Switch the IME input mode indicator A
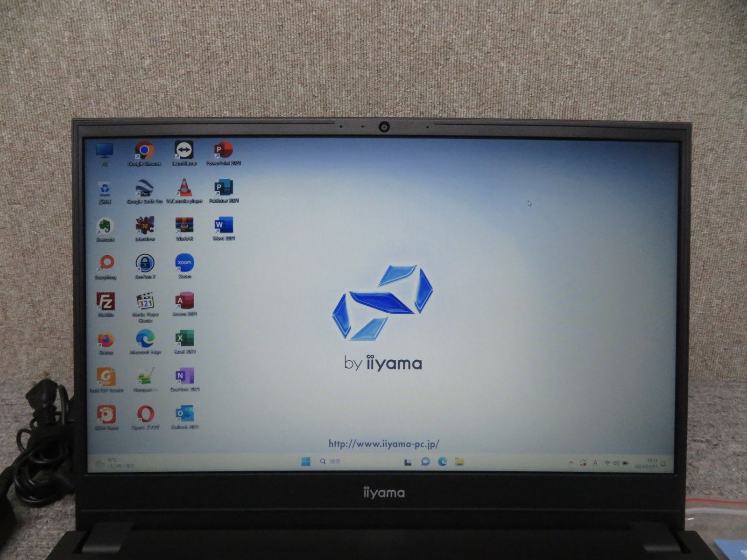 (x=595, y=463)
